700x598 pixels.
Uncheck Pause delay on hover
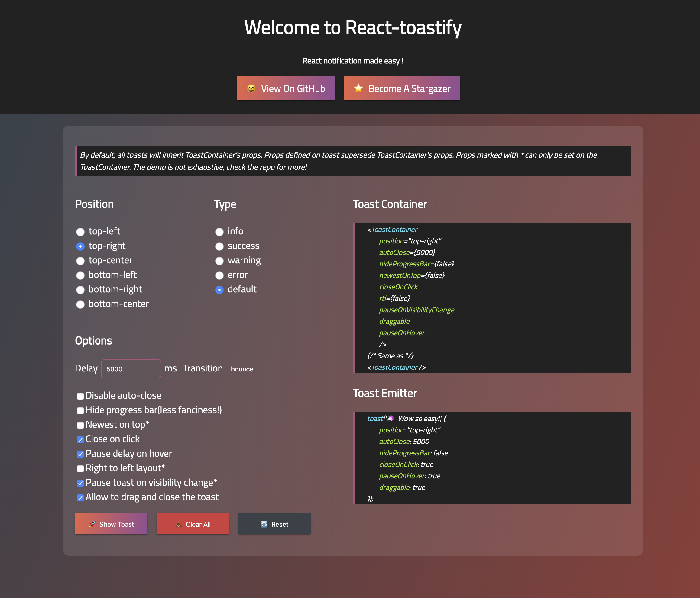pyautogui.click(x=80, y=454)
